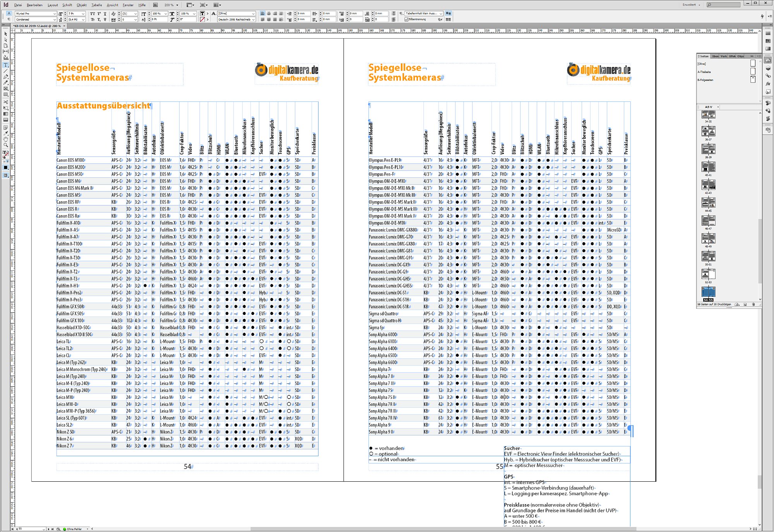
Task: Toggle All Caps (TT) formatting
Action: click(92, 14)
